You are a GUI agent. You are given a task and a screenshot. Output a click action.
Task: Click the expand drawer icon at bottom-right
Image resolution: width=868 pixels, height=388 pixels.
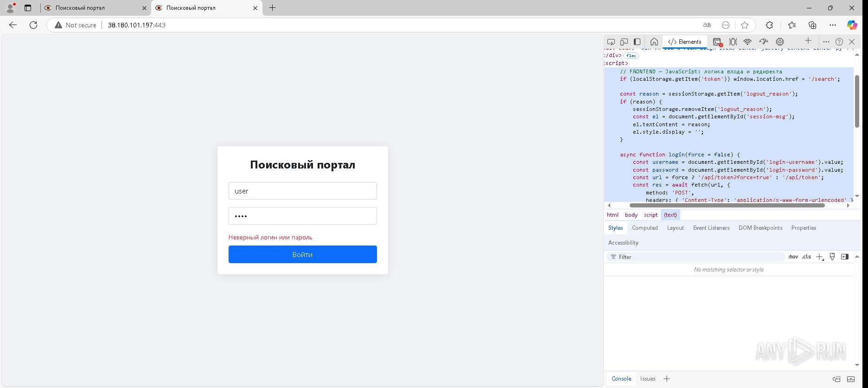pyautogui.click(x=851, y=379)
